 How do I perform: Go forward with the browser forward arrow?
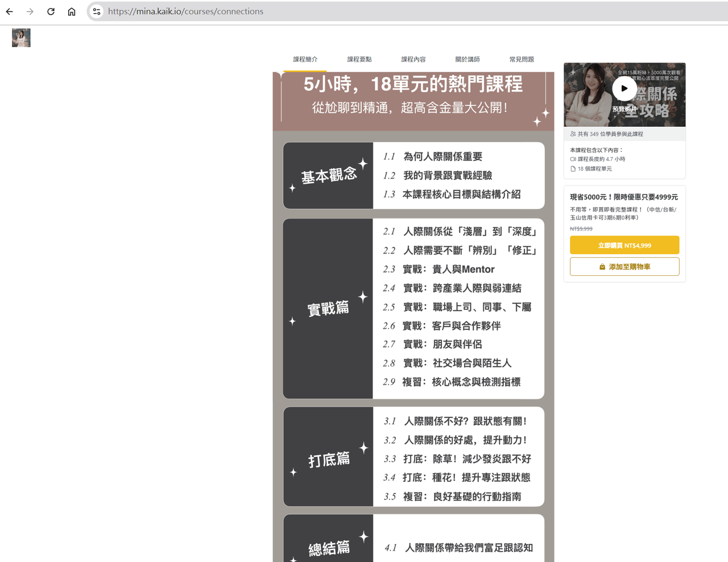click(x=30, y=11)
